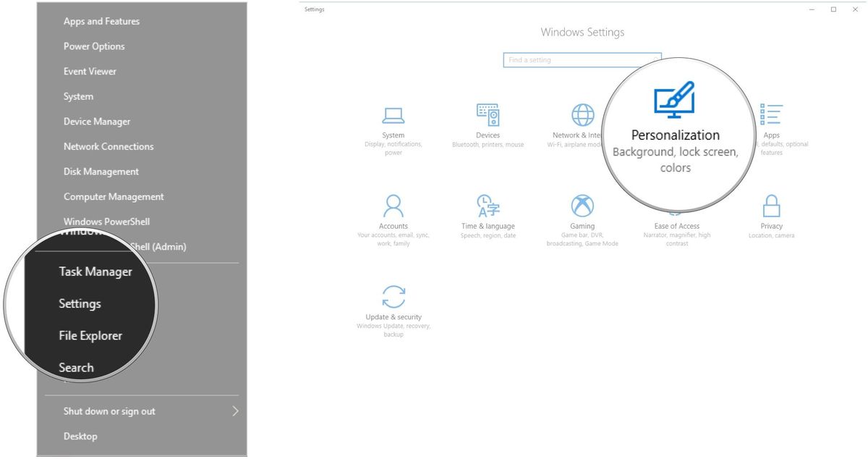The width and height of the screenshot is (868, 459).
Task: Open Device Manager
Action: 96,121
